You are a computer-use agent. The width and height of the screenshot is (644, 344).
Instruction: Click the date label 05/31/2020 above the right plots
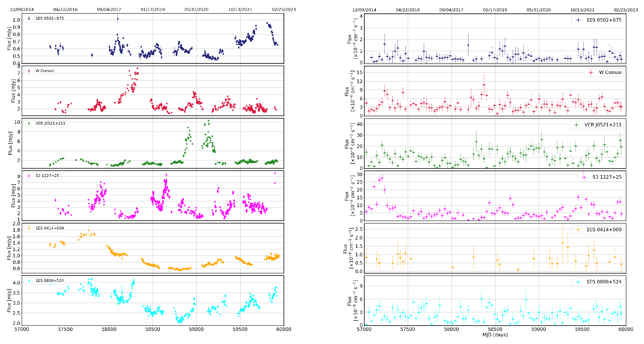tap(539, 10)
